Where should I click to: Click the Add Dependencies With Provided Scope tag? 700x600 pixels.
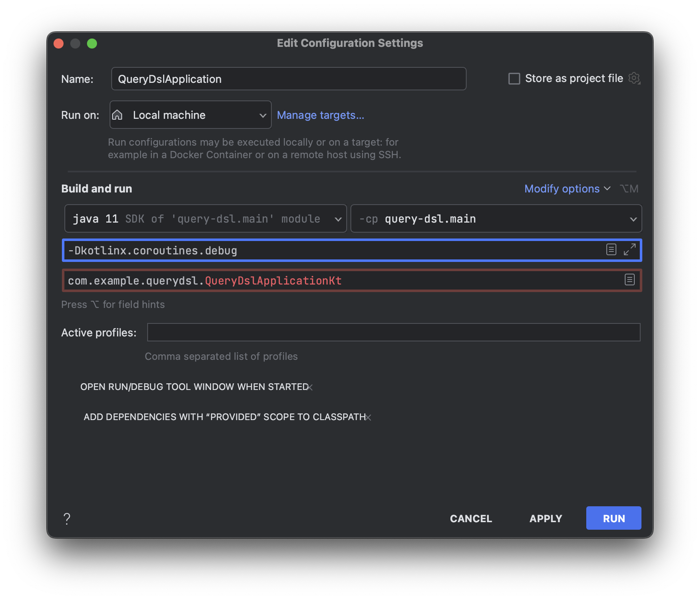coord(225,417)
